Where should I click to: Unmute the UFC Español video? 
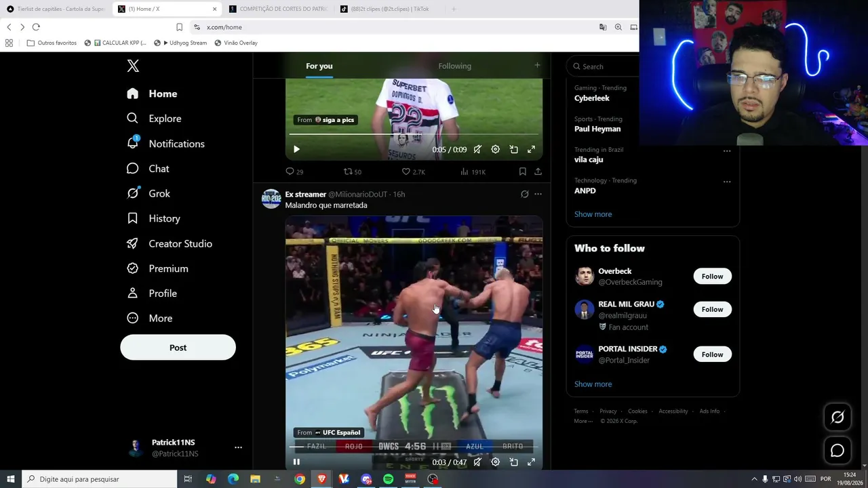pos(478,462)
